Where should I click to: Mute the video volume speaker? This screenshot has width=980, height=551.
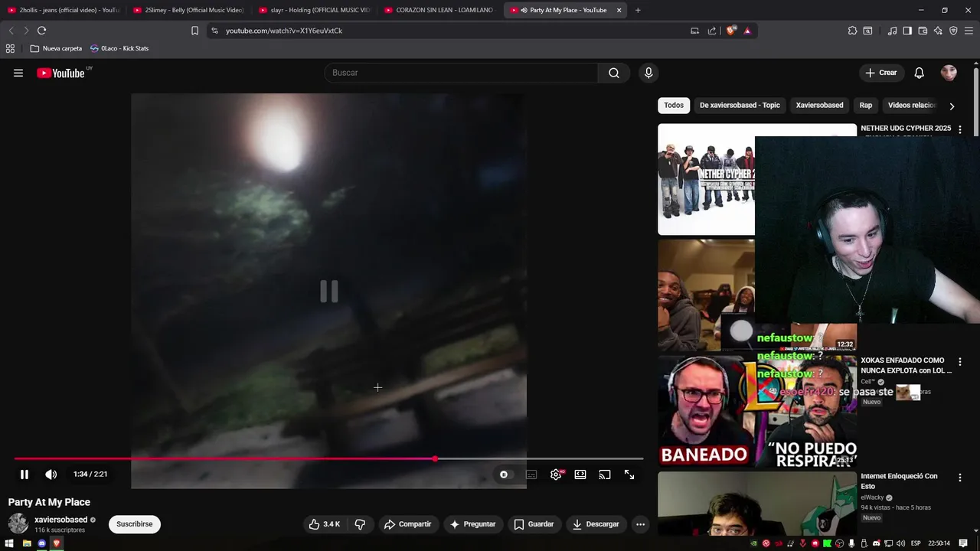(x=51, y=474)
